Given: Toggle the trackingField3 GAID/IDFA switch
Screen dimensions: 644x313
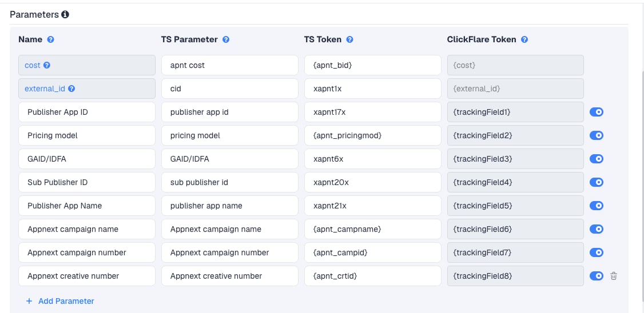Looking at the screenshot, I should pos(597,159).
